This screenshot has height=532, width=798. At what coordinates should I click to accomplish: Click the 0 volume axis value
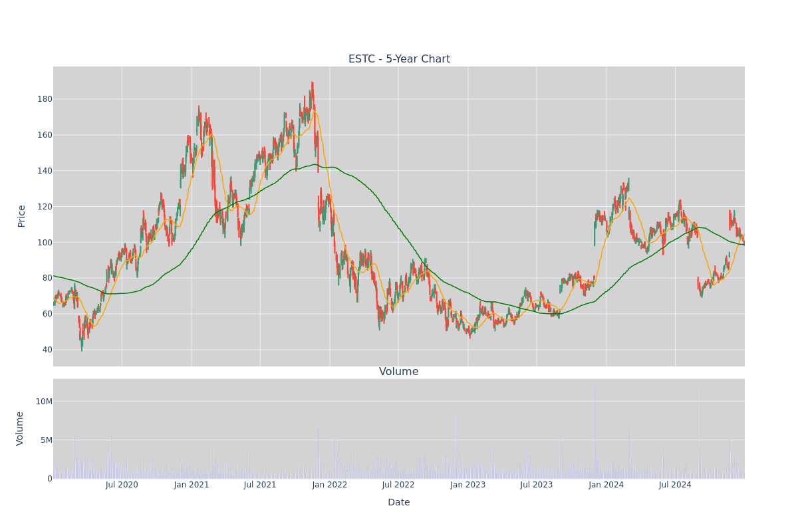point(50,479)
